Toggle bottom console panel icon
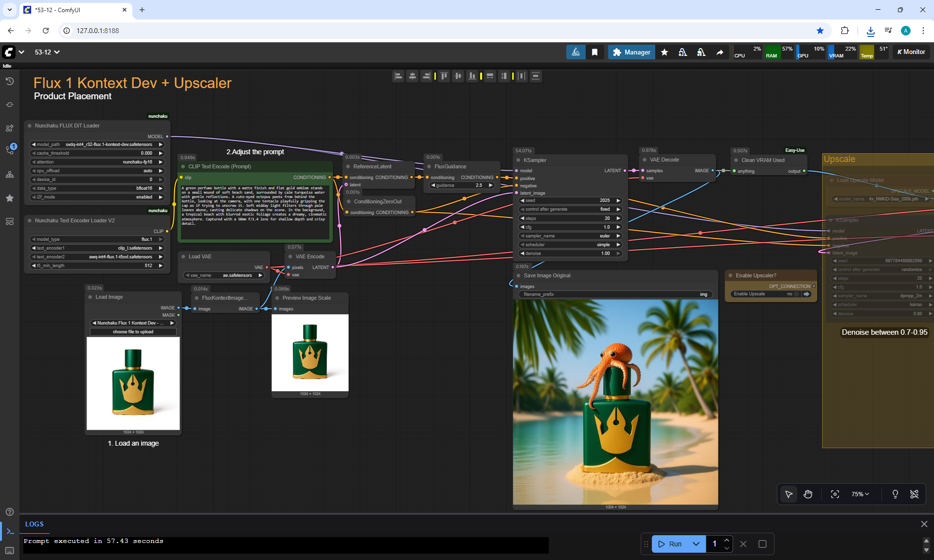 (x=10, y=531)
